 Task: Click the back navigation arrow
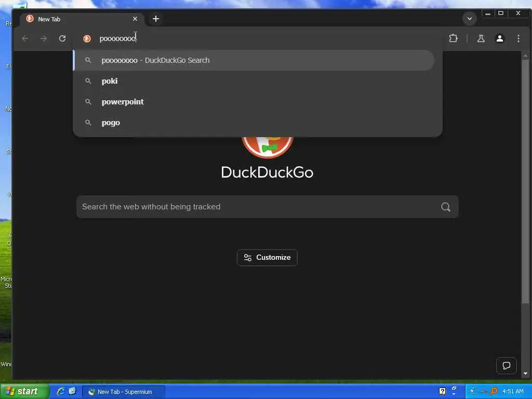point(25,38)
